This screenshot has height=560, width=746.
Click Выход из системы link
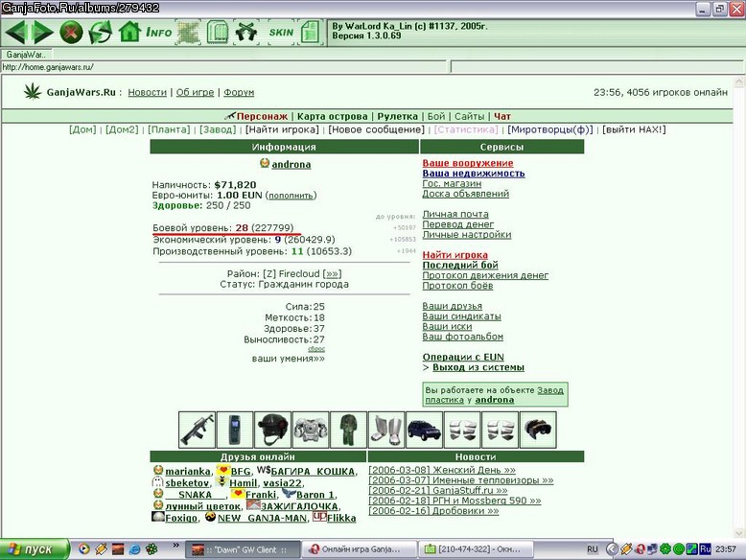(x=478, y=367)
